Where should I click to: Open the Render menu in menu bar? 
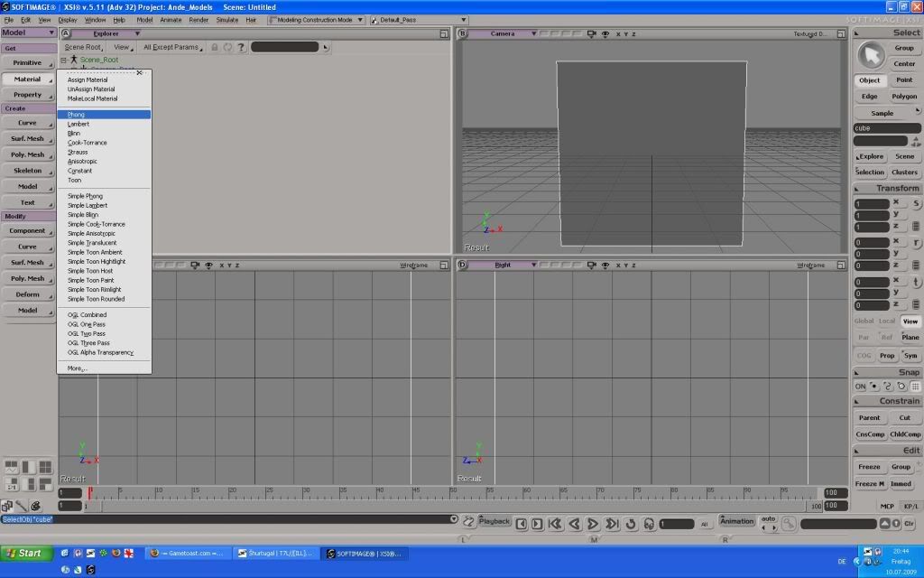tap(199, 20)
